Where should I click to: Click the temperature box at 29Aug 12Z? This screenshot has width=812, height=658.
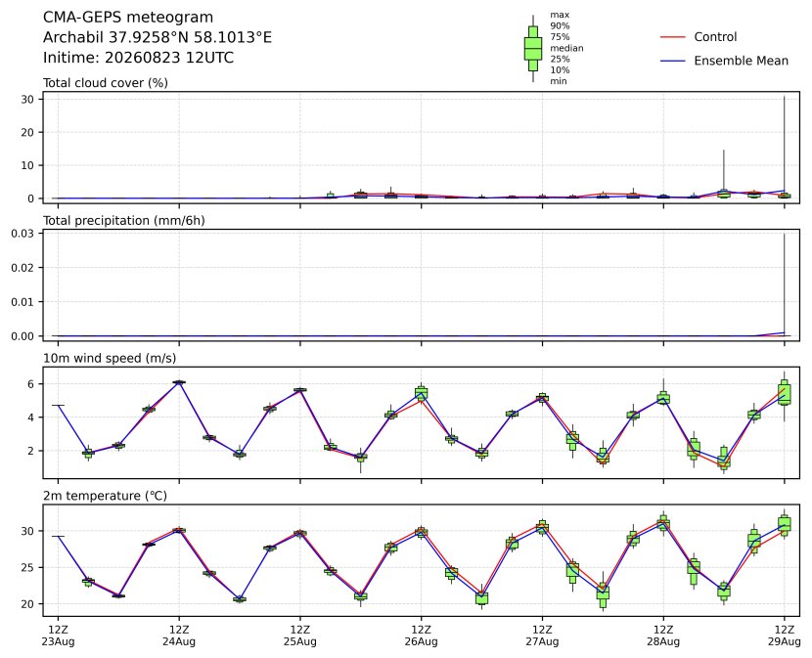[784, 524]
